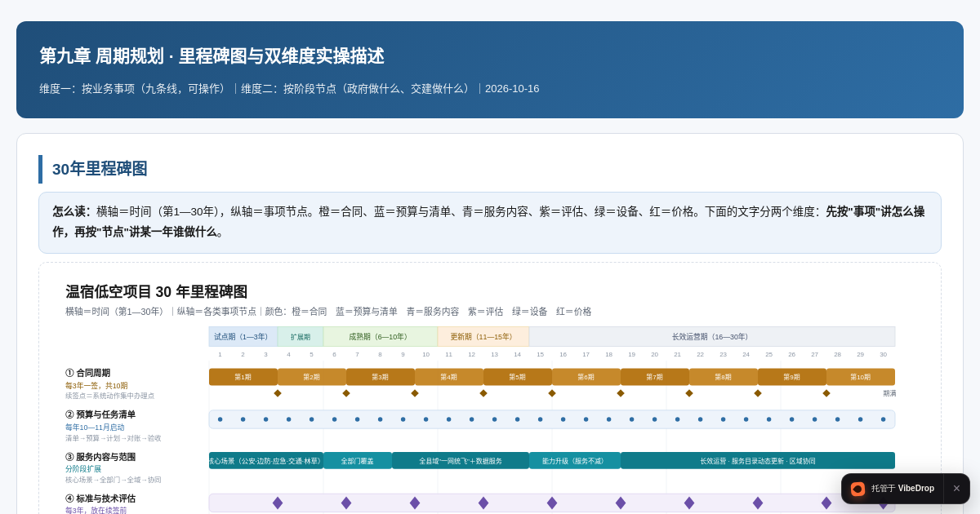The width and height of the screenshot is (980, 514).
Task: Click the brown renewal diamond between 第9期 and 第10期
Action: pyautogui.click(x=826, y=393)
